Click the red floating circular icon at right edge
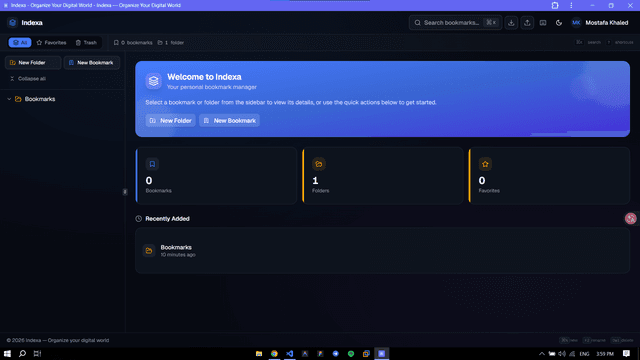The image size is (640, 360). (631, 218)
